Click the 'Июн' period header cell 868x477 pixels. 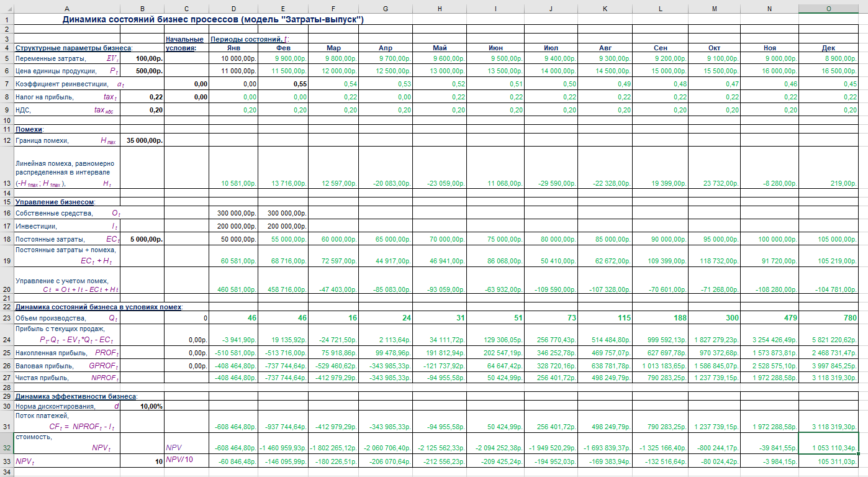pyautogui.click(x=495, y=48)
